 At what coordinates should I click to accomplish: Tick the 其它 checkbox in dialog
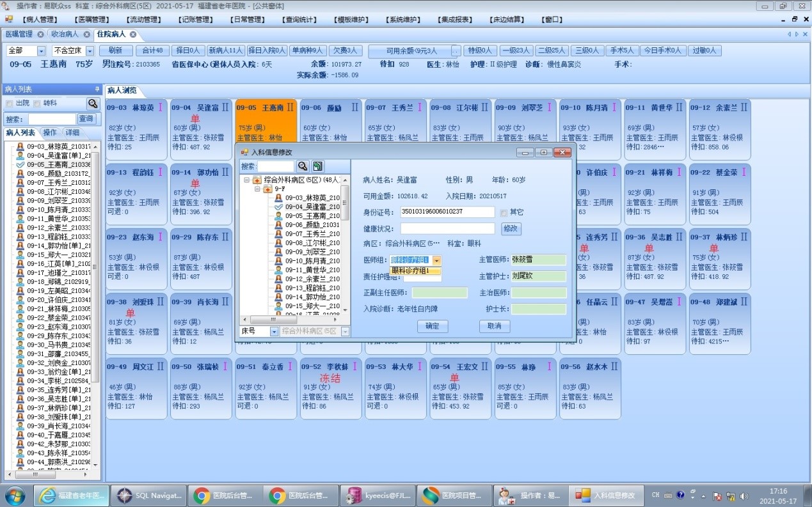coord(504,212)
